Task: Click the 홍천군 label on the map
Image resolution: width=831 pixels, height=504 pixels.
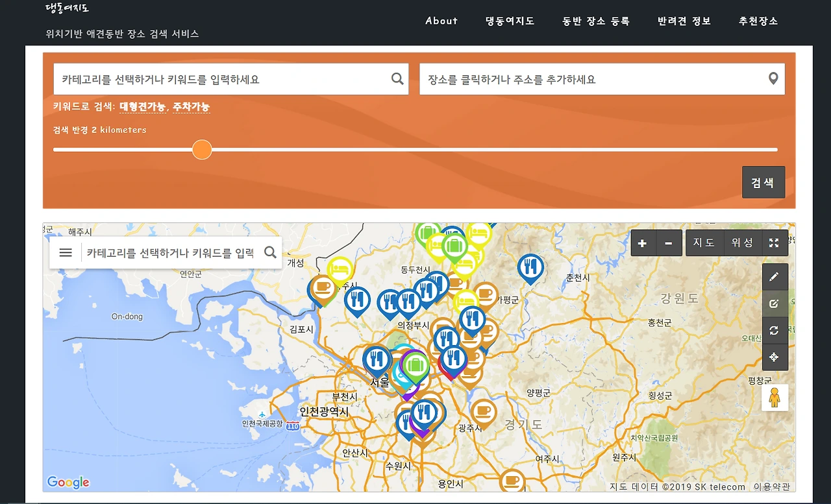Action: [660, 323]
